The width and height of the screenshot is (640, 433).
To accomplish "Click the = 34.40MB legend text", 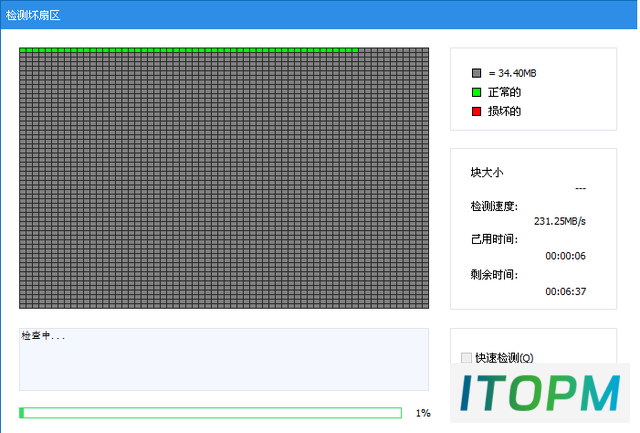I will pos(512,73).
